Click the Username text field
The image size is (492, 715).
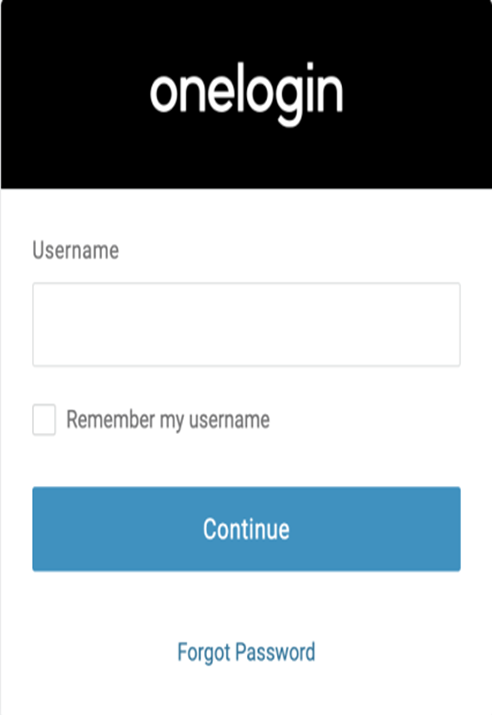point(246,324)
